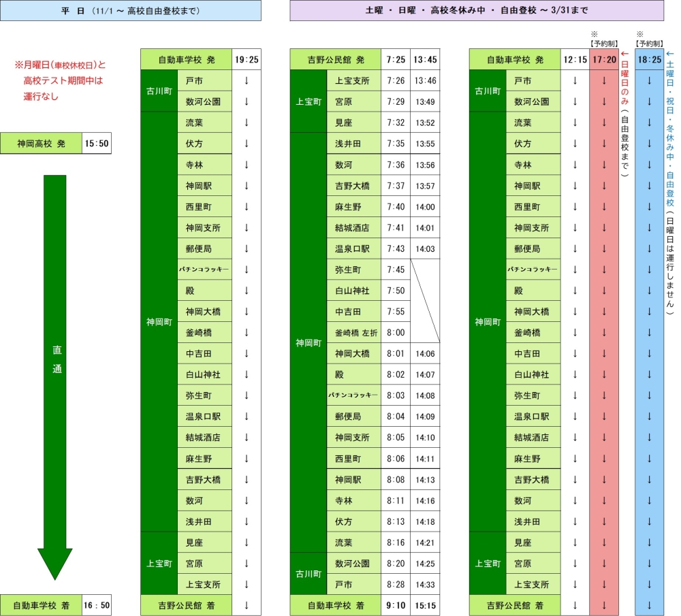
Task: Select the 13:45 departure column header
Action: 425,60
